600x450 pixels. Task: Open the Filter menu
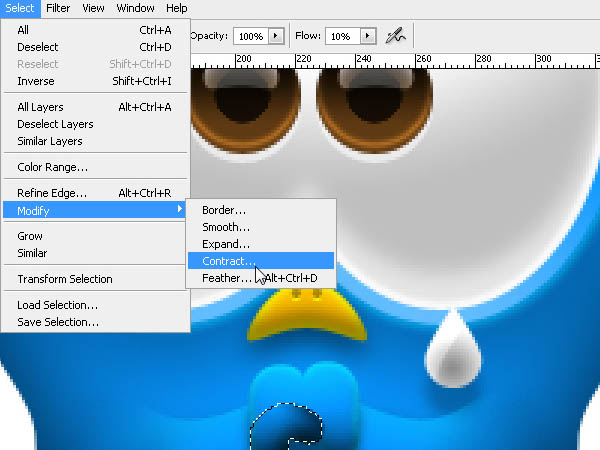click(58, 8)
